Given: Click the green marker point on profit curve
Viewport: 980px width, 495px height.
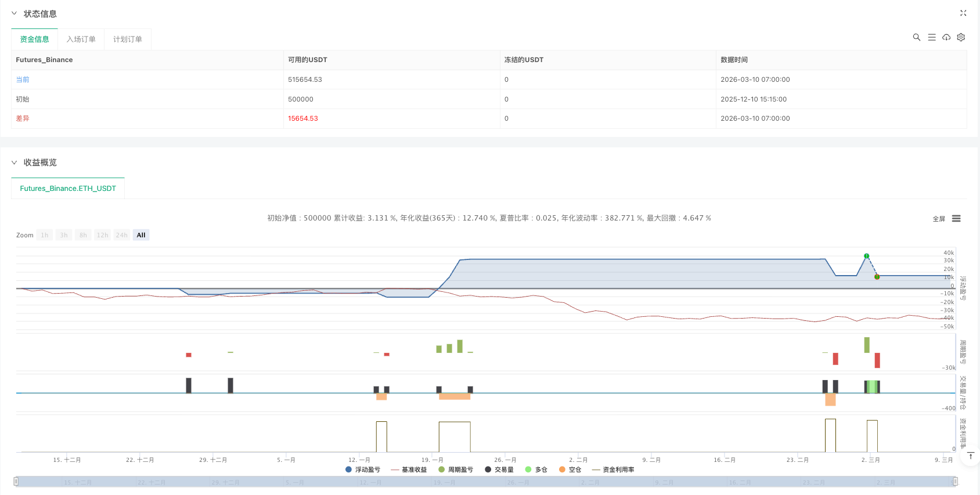Looking at the screenshot, I should click(x=866, y=256).
